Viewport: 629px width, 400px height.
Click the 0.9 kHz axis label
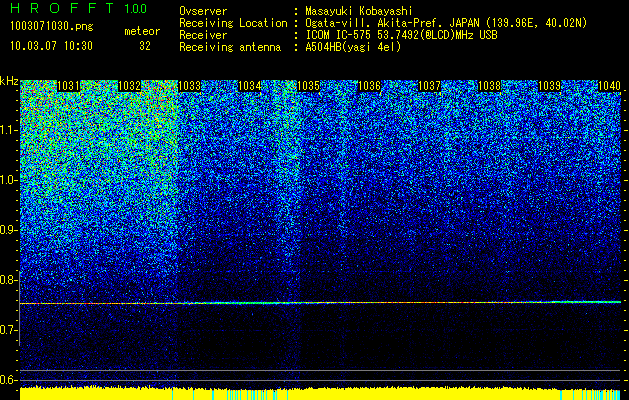coord(9,230)
